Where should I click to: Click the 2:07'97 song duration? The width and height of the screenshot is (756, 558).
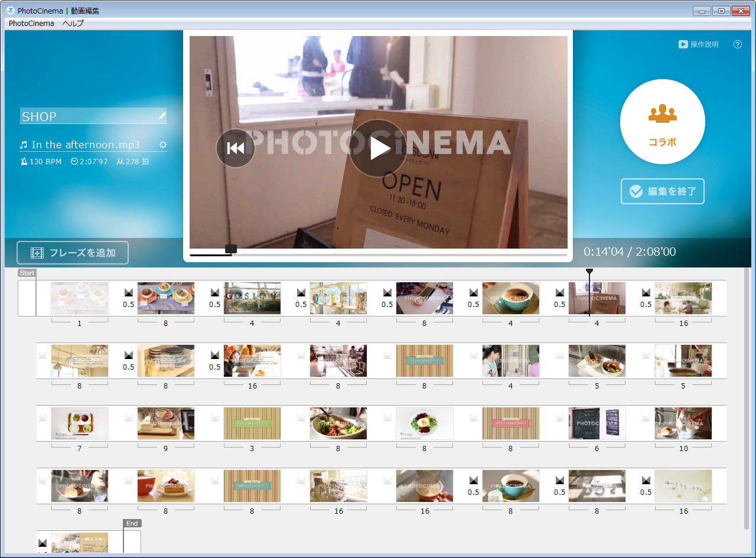pos(89,161)
